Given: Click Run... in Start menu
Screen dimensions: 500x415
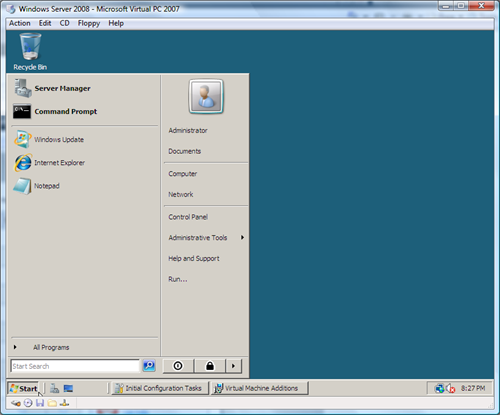Looking at the screenshot, I should [178, 279].
